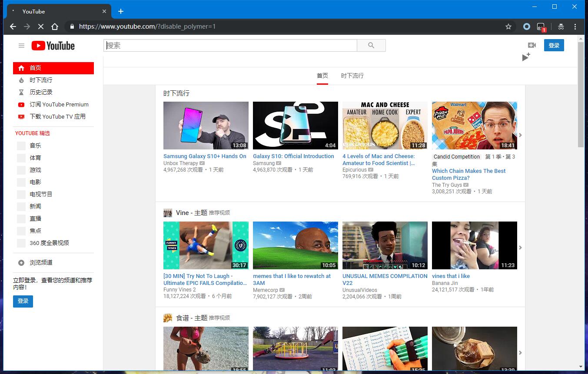Open the hamburger guide menu
Viewport: 588px width, 374px height.
click(21, 46)
